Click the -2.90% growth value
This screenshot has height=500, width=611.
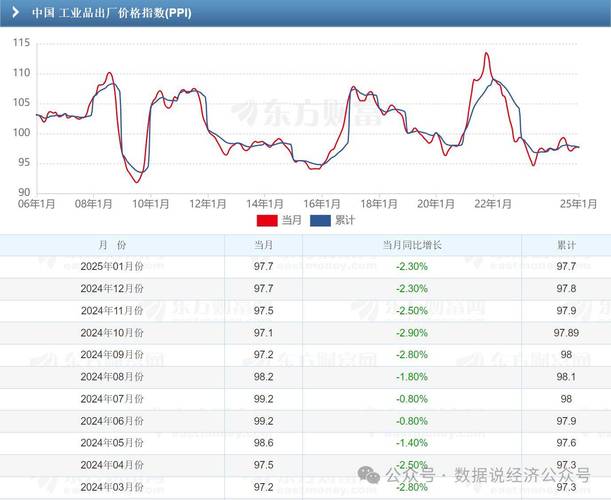pyautogui.click(x=412, y=333)
